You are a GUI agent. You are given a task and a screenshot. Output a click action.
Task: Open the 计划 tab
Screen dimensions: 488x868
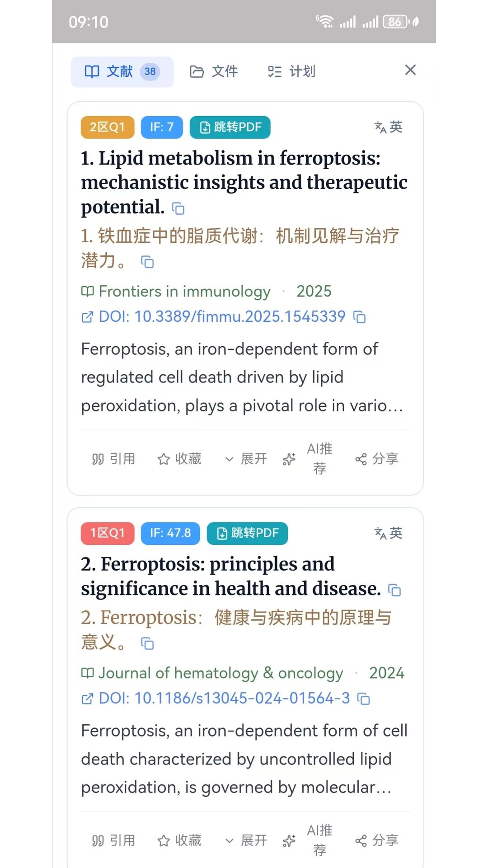(291, 71)
